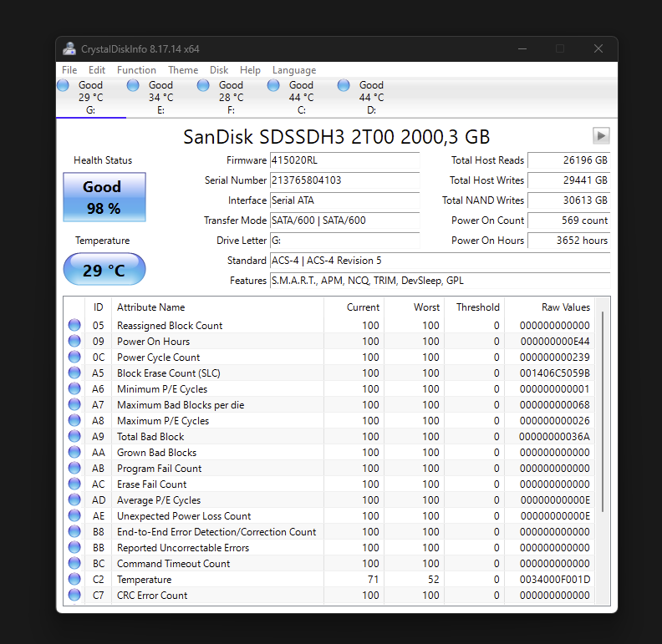
Task: Click the ID column header
Action: [x=99, y=307]
